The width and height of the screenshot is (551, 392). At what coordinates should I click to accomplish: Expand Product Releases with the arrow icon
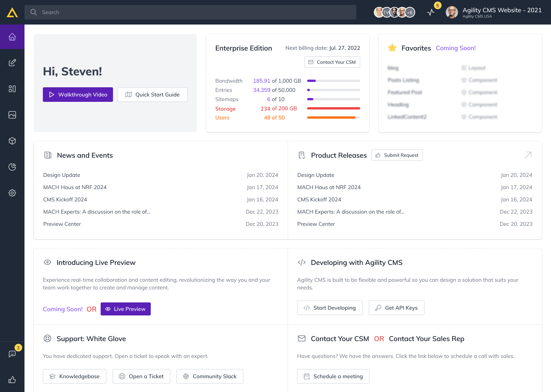(x=528, y=155)
